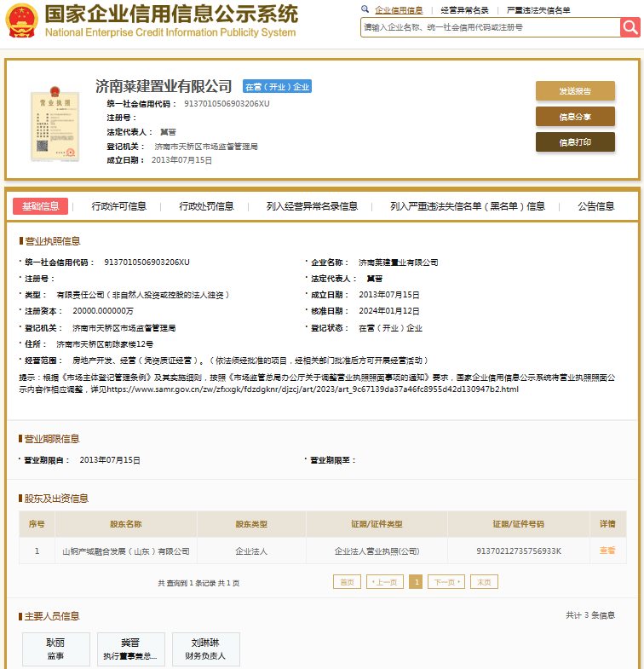Click the 共计 3 条信息 count text

point(590,615)
